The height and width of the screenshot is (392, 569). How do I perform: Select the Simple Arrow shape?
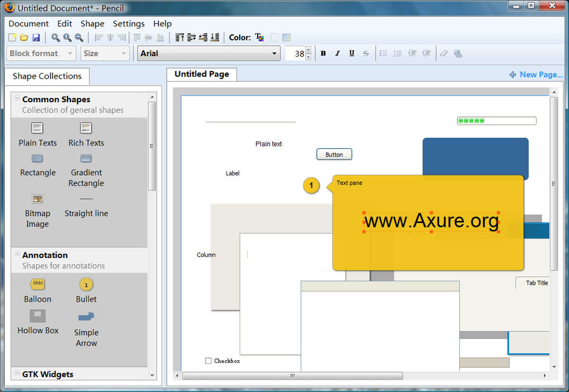(86, 317)
